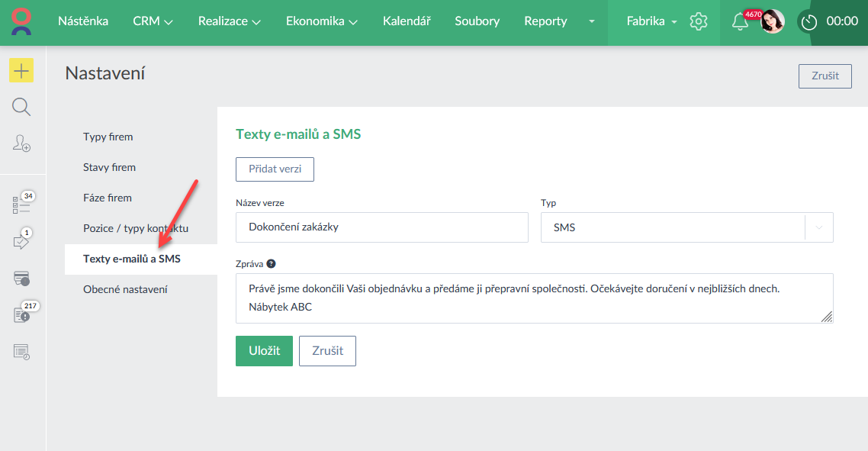868x451 pixels.
Task: Click the green Uložit button
Action: (x=264, y=351)
